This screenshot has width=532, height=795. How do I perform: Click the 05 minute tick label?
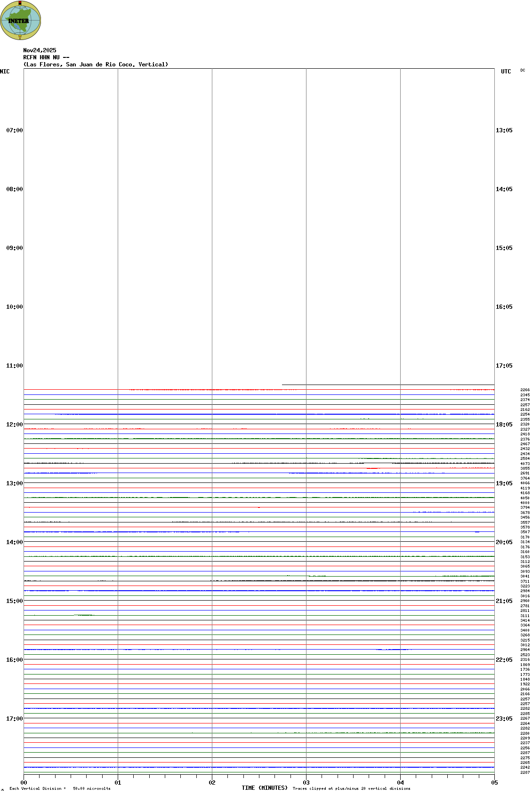[494, 783]
